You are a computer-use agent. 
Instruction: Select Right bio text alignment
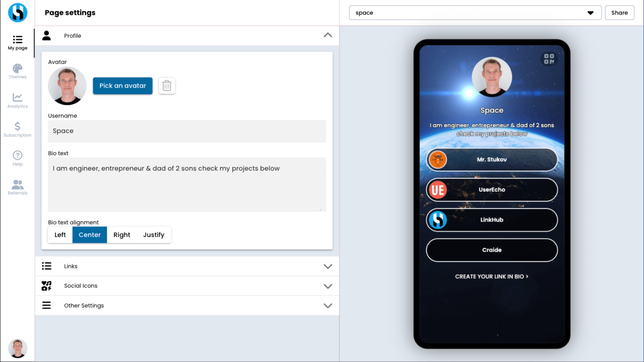122,234
